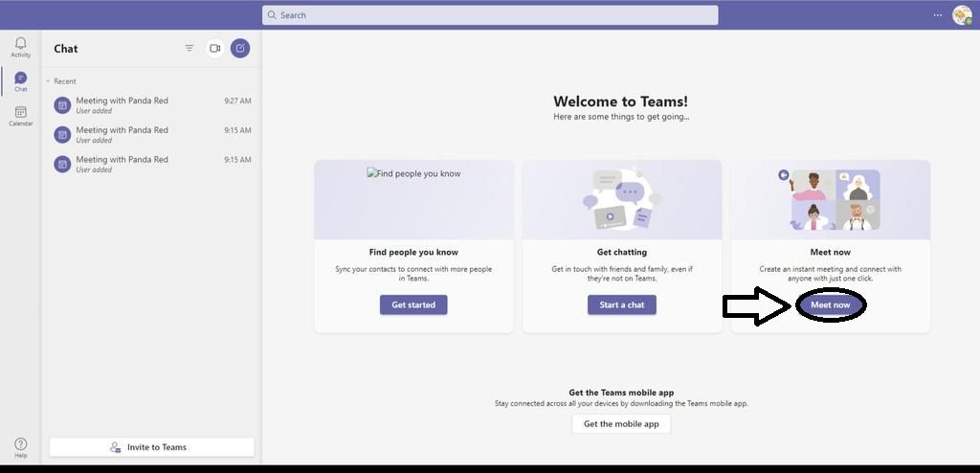The width and height of the screenshot is (980, 473).
Task: Open the Calendar sidebar icon
Action: tap(21, 112)
